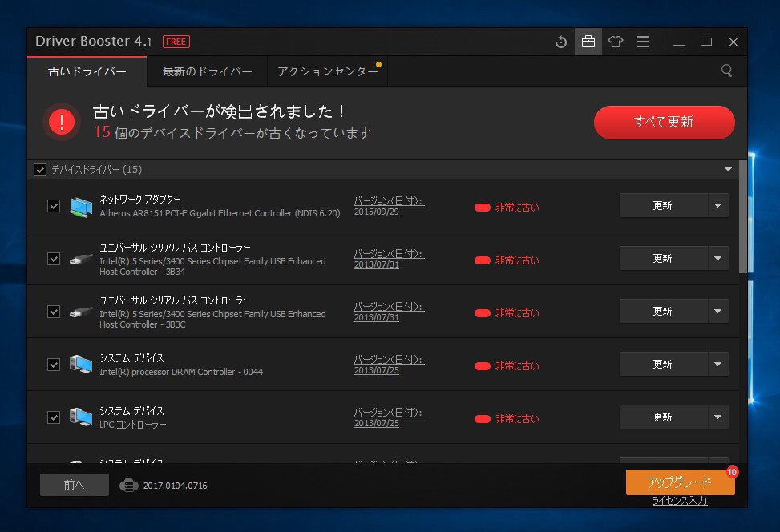Open the ライセンス入力 link
Screen dimensions: 780x532
(x=680, y=501)
